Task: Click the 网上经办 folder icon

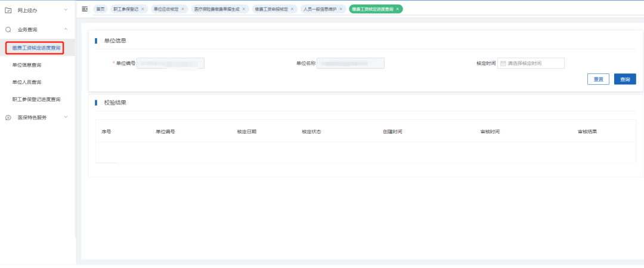Action: click(x=8, y=10)
